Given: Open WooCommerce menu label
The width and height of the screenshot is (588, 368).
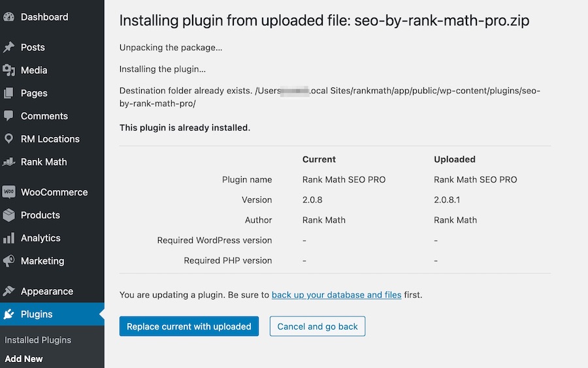Looking at the screenshot, I should tap(54, 192).
